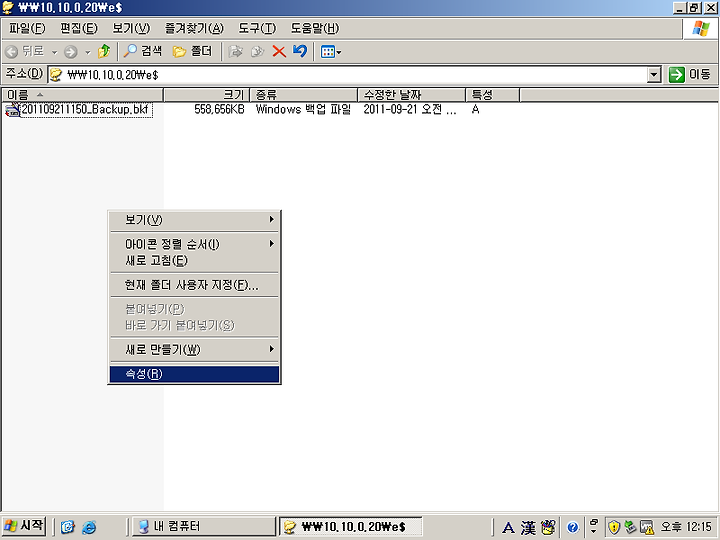Viewport: 720px width, 540px height.
Task: Expand 새로 만들기(W) submenu
Action: [194, 350]
